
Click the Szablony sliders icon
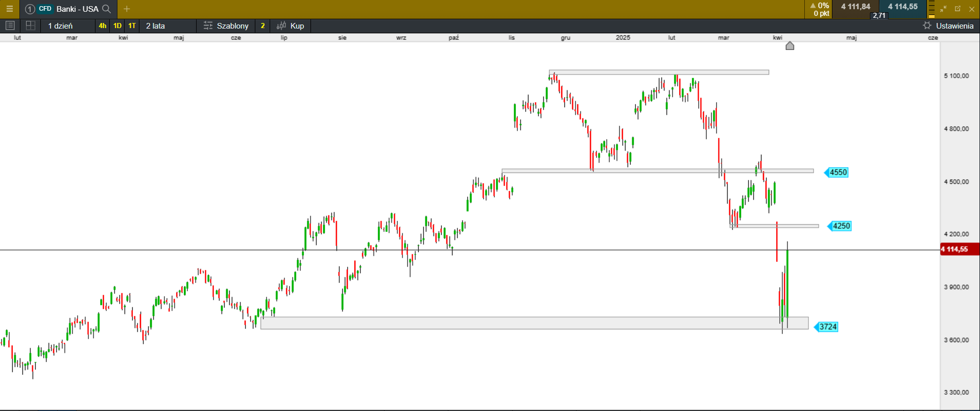pos(208,26)
